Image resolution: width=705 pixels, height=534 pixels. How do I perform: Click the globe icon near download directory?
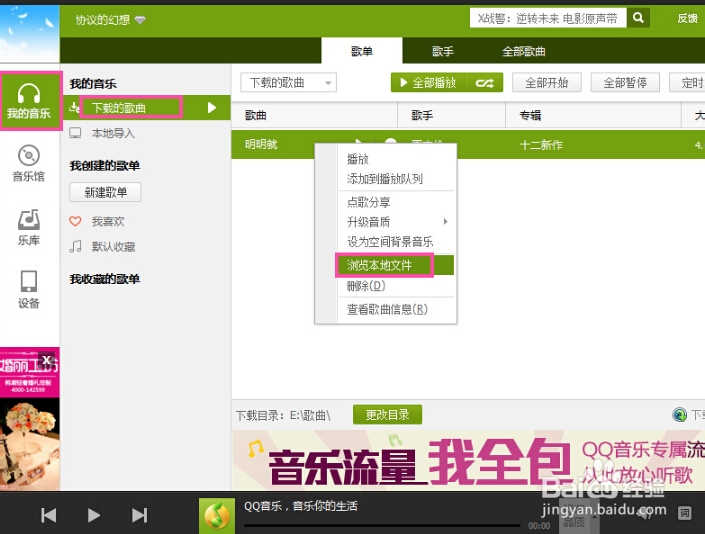click(x=679, y=414)
